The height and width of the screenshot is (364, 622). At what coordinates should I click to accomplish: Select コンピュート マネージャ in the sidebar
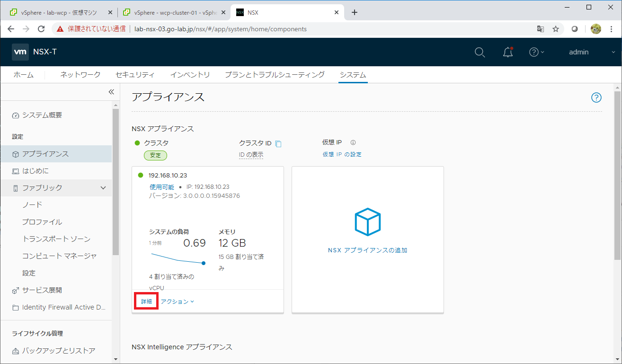(60, 256)
